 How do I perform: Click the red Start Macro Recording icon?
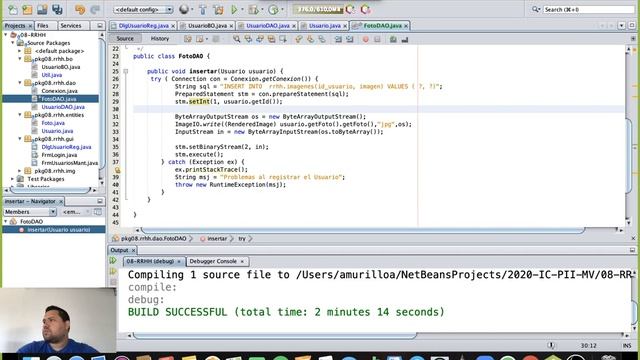click(365, 39)
